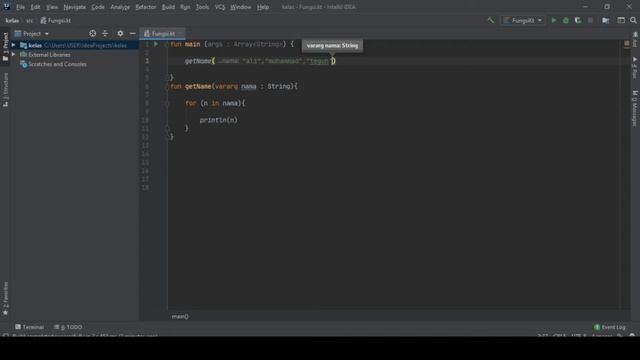
Task: Click the fold marker next to fun getName
Action: [x=167, y=87]
